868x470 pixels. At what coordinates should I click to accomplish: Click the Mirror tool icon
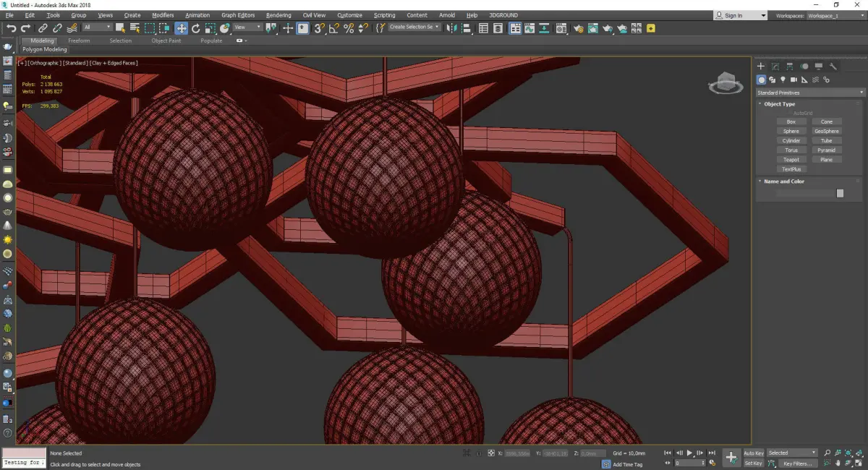[x=451, y=28]
